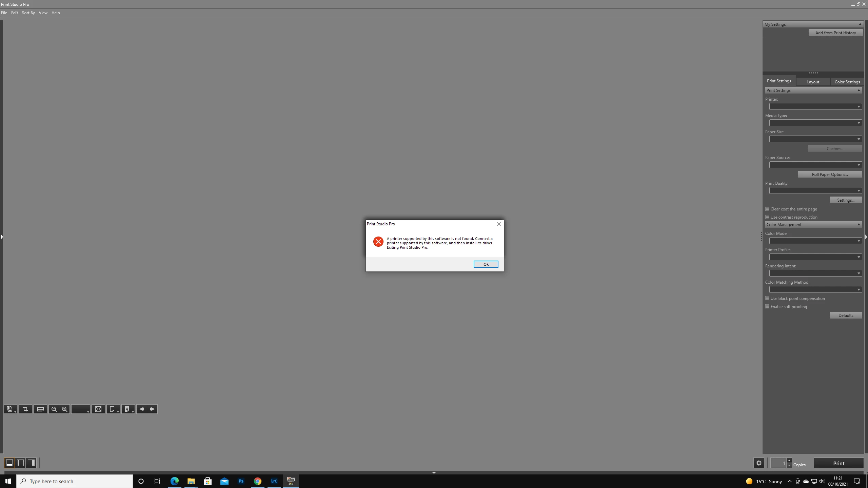868x488 pixels.
Task: Click the fit-to-window expand icon
Action: [98, 409]
